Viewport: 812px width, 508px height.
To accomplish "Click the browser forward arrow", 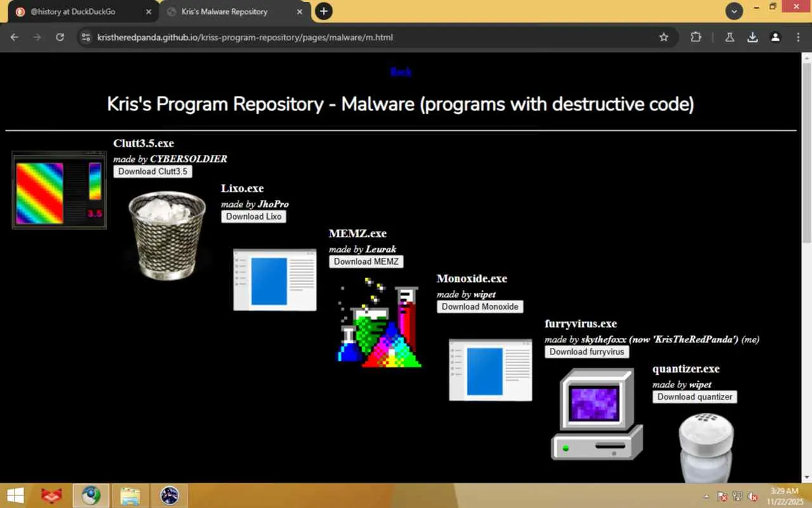I will coord(37,37).
